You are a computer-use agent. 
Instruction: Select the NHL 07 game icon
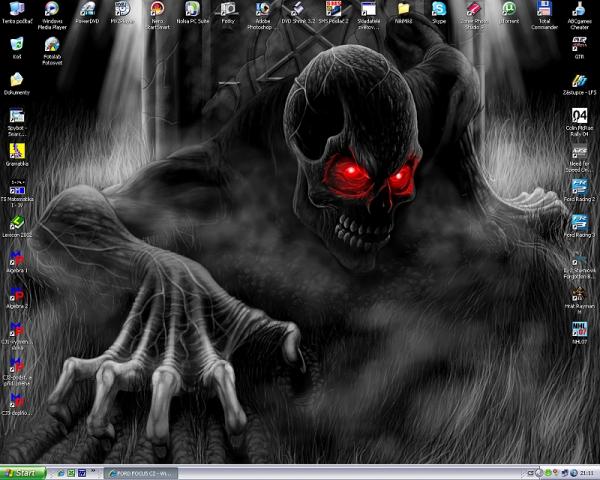click(x=579, y=329)
